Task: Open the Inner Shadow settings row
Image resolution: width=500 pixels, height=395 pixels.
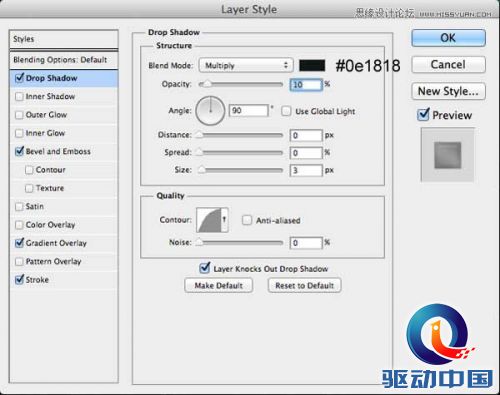Action: click(64, 97)
